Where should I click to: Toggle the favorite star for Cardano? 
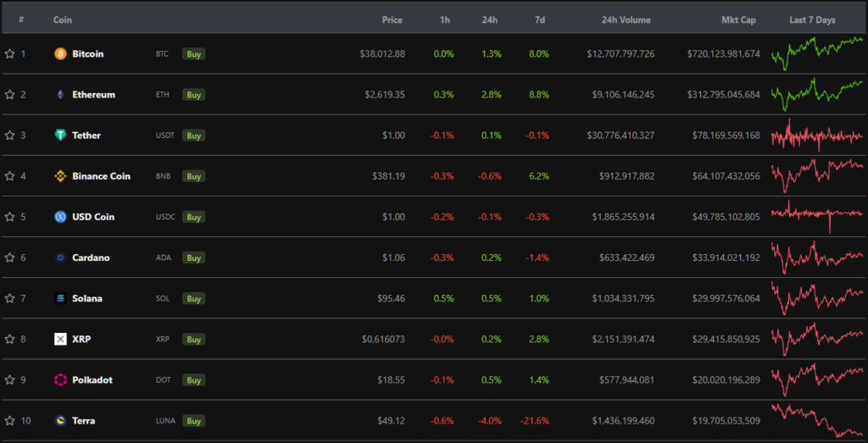pyautogui.click(x=10, y=257)
